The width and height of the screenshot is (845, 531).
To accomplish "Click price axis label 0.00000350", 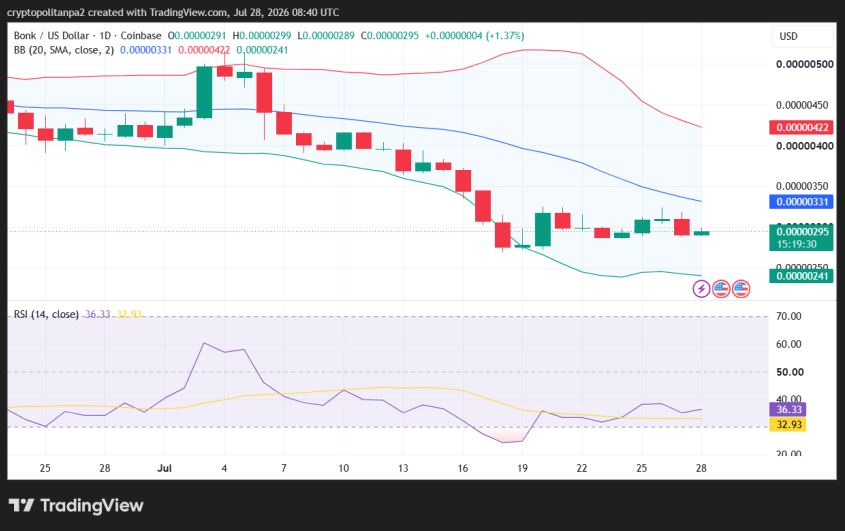I will pos(802,187).
